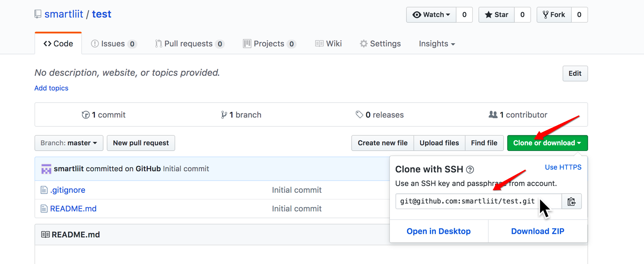Switch clone method via Use HTTPS

tap(563, 167)
